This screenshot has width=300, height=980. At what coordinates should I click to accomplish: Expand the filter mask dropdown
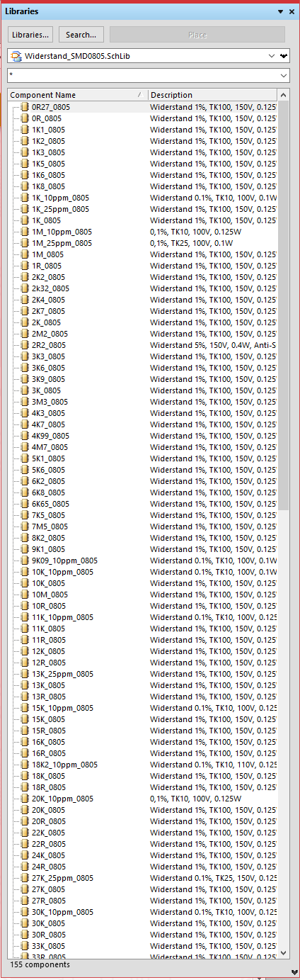pos(284,75)
